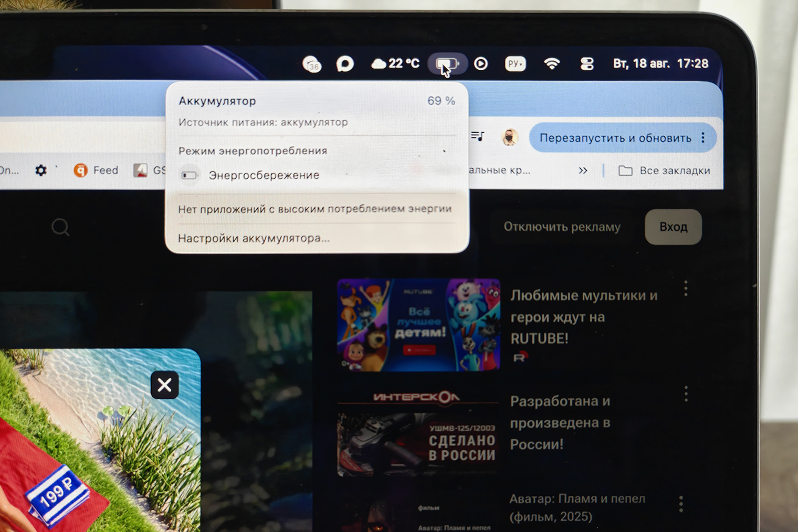The width and height of the screenshot is (798, 532).
Task: Click the search magnifier icon on the RUTUBE page
Action: pyautogui.click(x=60, y=227)
